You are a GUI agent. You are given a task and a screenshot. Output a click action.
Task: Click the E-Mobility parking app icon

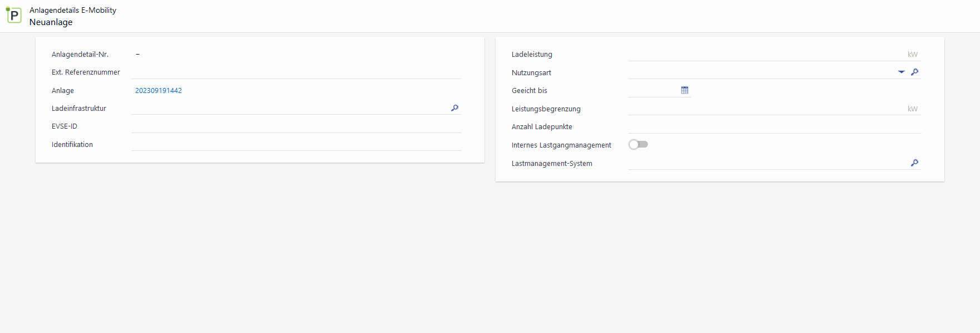14,16
